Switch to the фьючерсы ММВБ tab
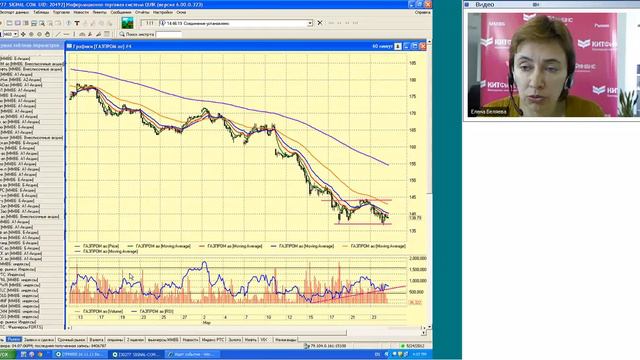This screenshot has height=360, width=640. point(163,339)
